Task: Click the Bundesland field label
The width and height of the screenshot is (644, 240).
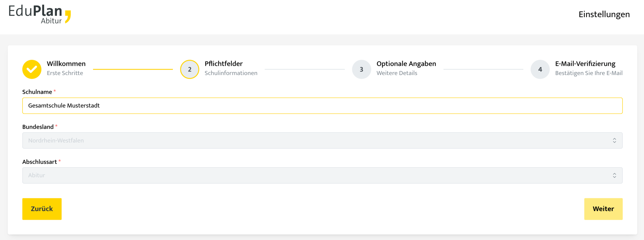Action: (x=38, y=127)
